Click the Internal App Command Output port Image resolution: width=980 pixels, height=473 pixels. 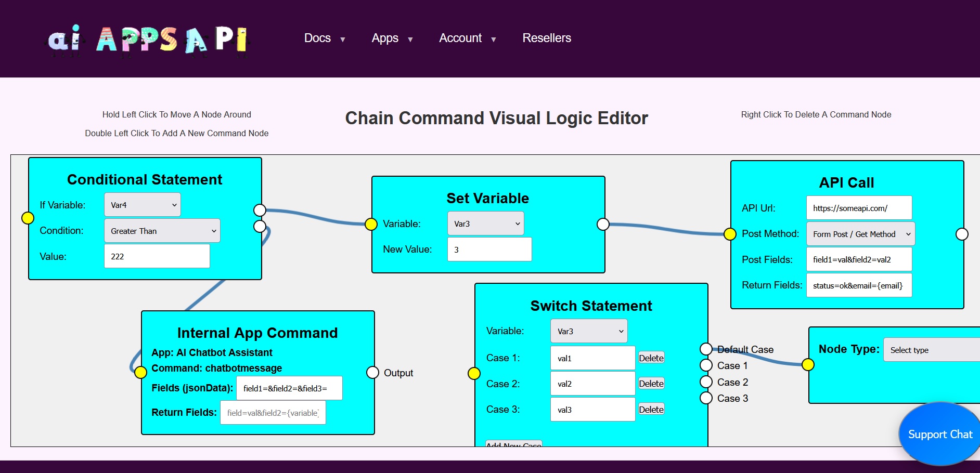click(x=372, y=372)
